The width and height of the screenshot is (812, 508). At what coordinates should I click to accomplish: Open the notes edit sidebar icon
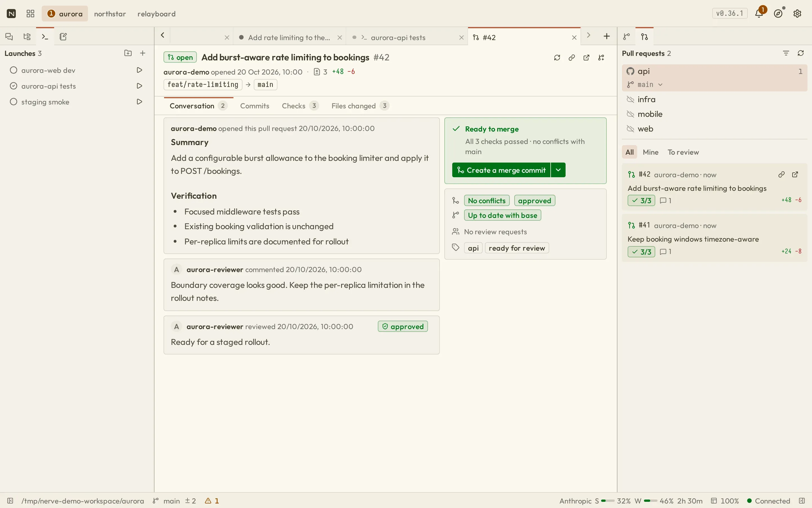[x=63, y=36]
